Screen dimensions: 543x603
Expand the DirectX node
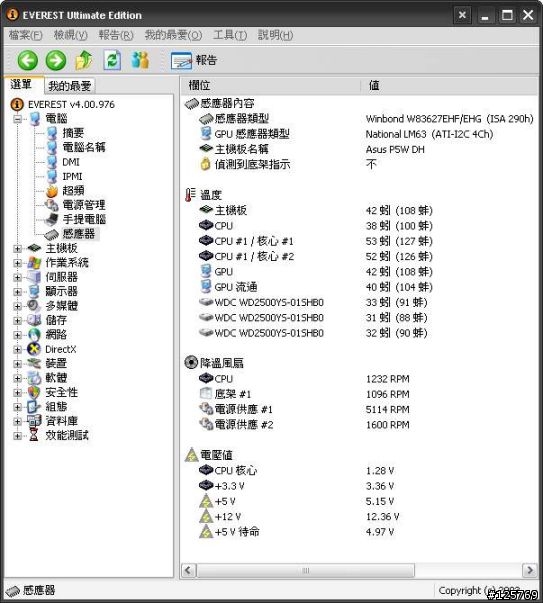pyautogui.click(x=17, y=349)
